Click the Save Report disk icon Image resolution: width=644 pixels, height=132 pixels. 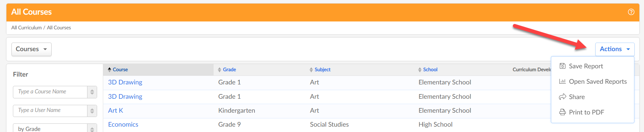click(x=563, y=66)
